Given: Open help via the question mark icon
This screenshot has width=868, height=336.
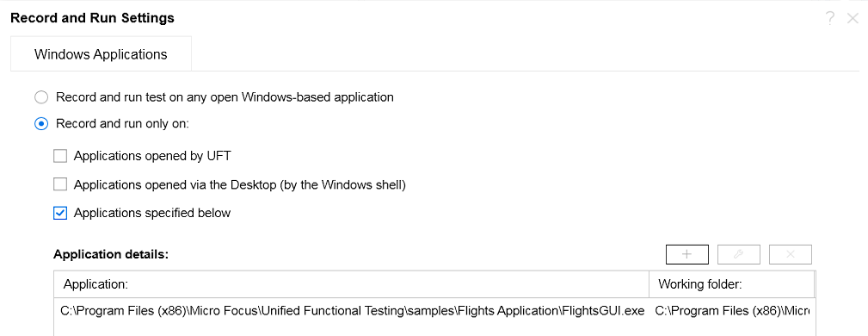Looking at the screenshot, I should click(x=829, y=18).
